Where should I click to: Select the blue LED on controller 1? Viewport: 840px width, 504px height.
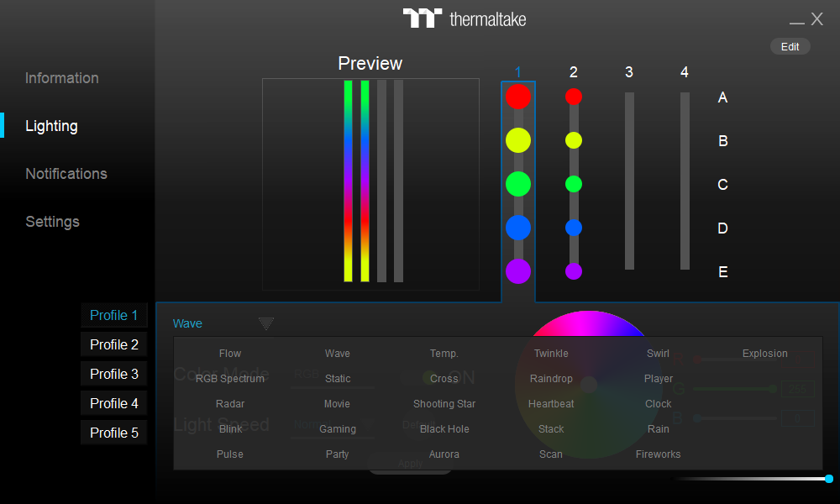pos(518,228)
